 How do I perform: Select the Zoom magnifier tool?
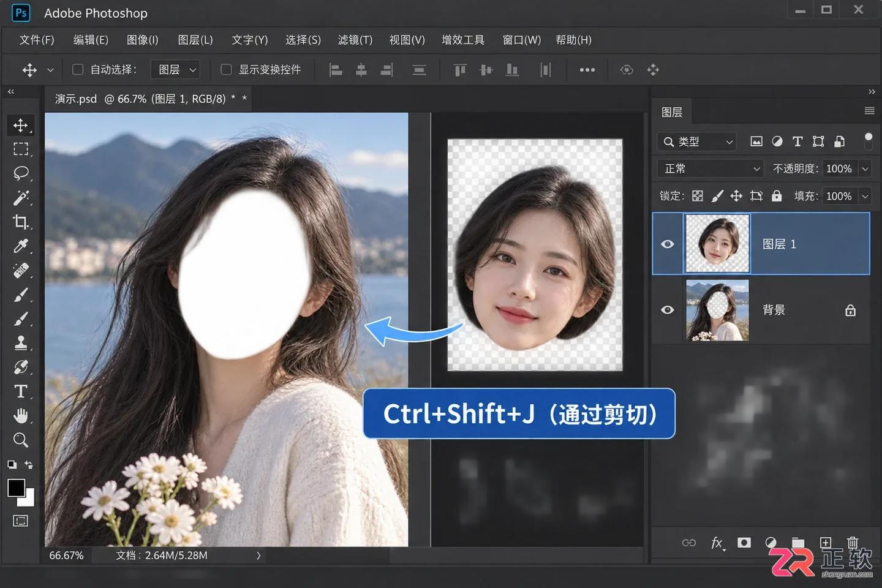[21, 440]
